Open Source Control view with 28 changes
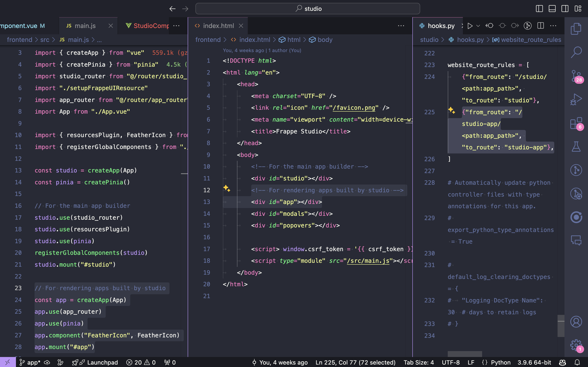The height and width of the screenshot is (367, 588). point(576,76)
